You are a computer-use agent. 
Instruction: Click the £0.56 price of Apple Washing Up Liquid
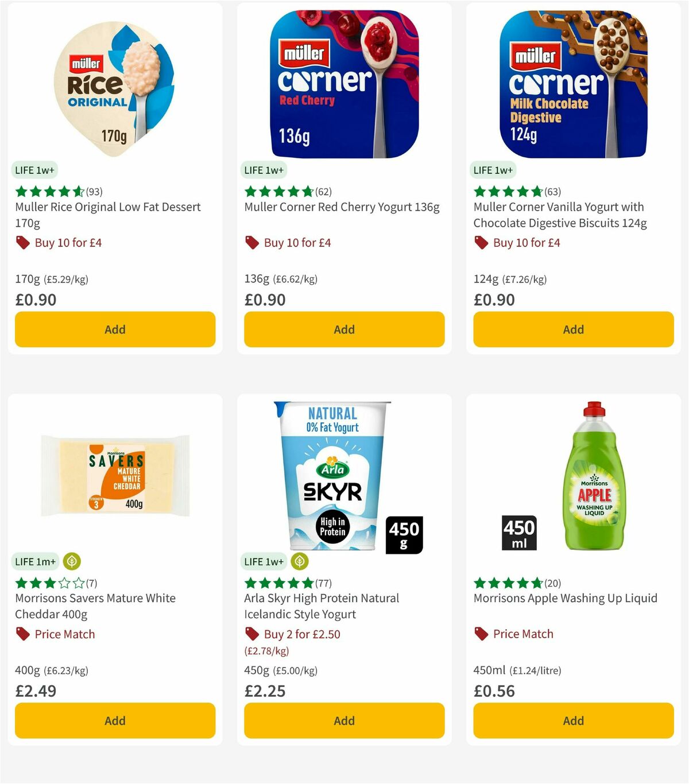coord(493,691)
